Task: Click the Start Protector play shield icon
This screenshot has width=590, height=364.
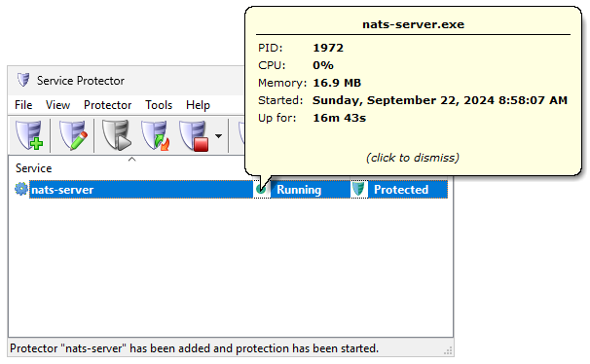Action: (116, 135)
